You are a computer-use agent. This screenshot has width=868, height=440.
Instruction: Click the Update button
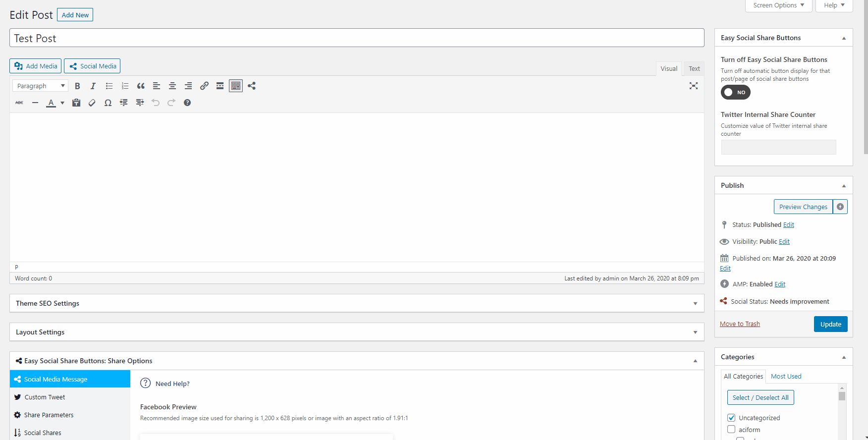tap(830, 325)
